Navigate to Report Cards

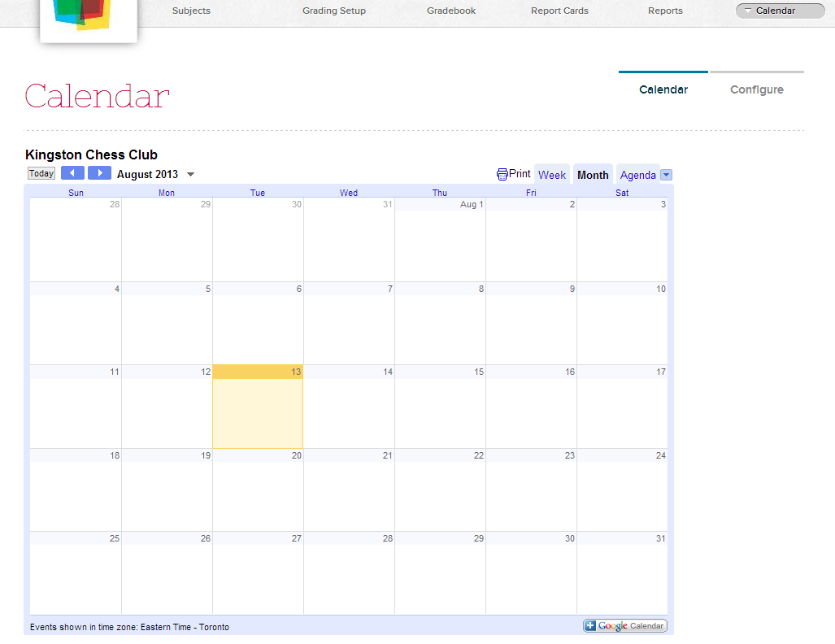click(559, 11)
